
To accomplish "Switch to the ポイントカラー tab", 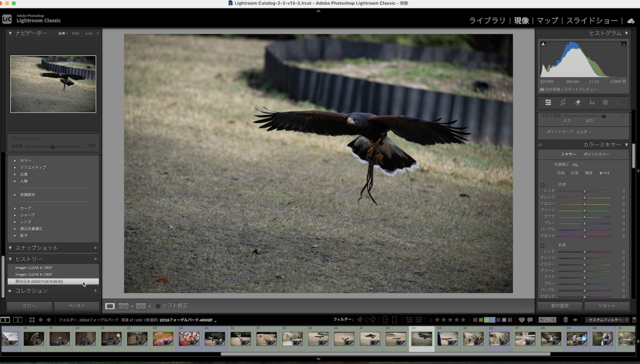I will point(596,154).
